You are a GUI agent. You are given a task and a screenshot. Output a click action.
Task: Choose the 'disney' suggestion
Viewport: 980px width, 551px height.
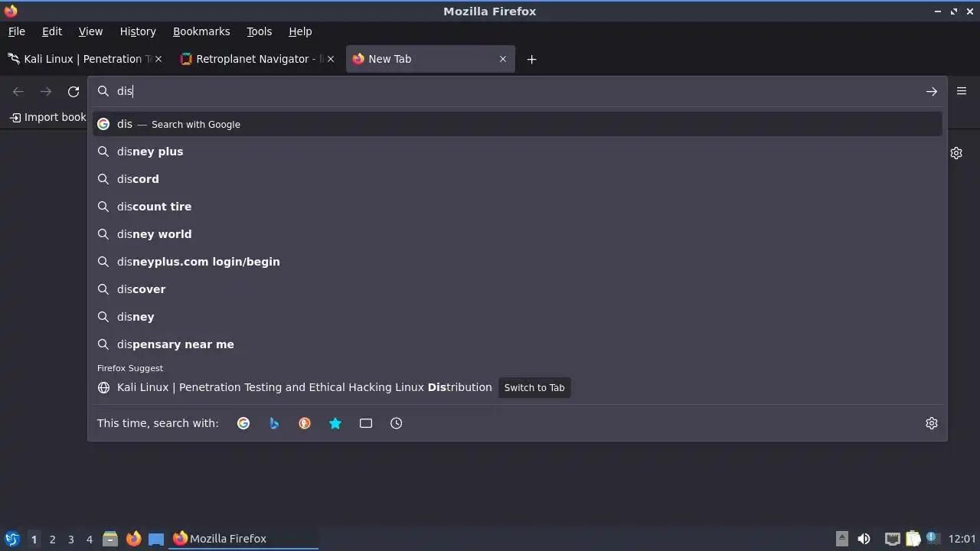[x=518, y=317]
